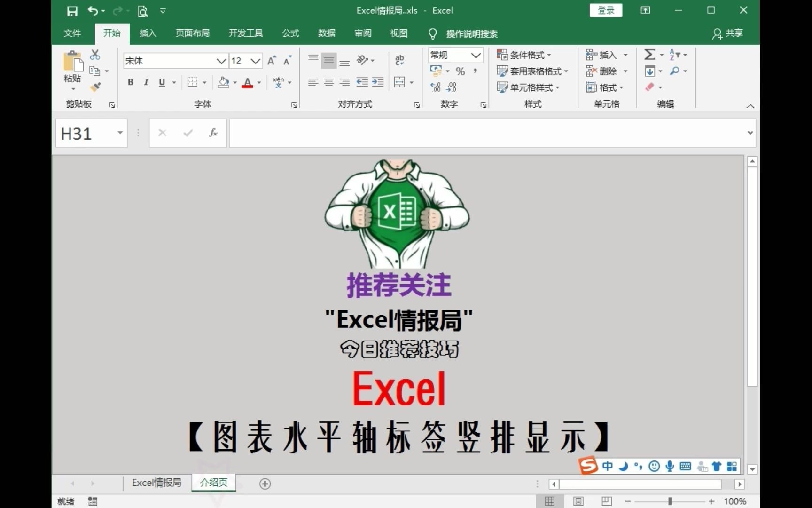This screenshot has width=812, height=508.
Task: Open Print Preview from the quick access toolbar
Action: 143,11
